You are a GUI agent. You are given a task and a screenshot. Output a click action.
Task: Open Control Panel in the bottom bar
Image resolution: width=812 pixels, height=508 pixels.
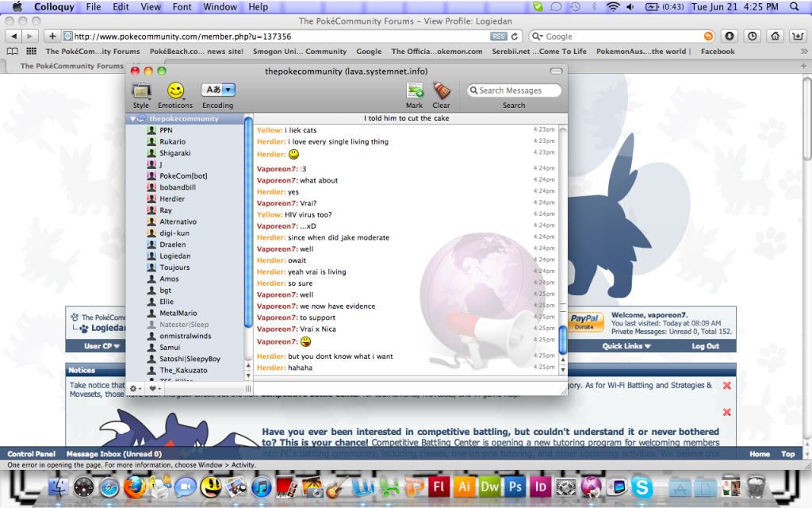(x=31, y=453)
